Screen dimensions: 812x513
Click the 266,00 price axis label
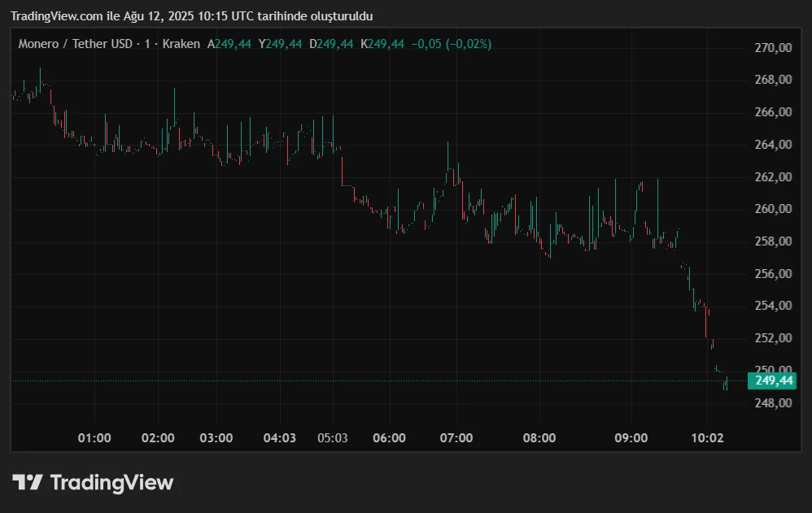tap(773, 112)
